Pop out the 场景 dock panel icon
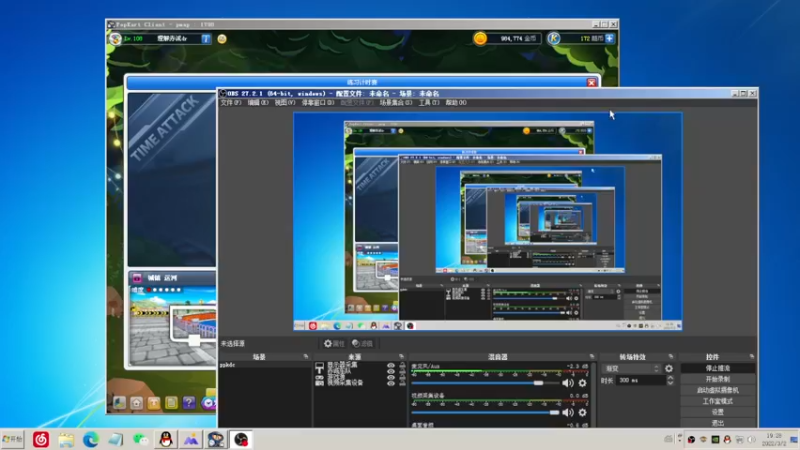Viewport: 800px width, 450px height. [306, 357]
